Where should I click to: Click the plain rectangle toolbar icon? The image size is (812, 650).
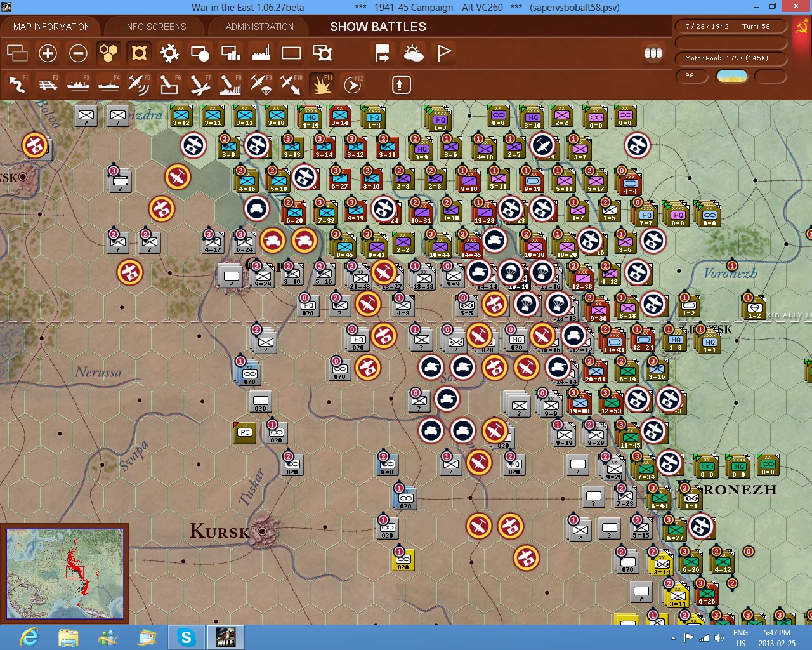click(x=291, y=53)
